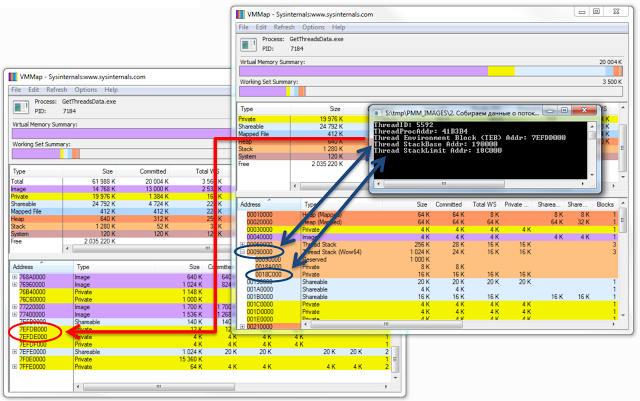Screen dimensions: 640x401
Task: Sort by the Committed column in the right lower table
Action: [448, 204]
